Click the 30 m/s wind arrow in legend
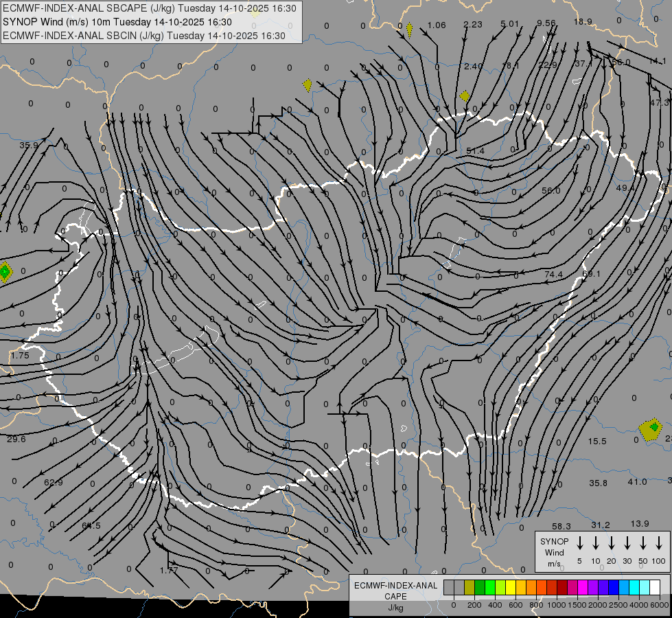 pyautogui.click(x=627, y=543)
